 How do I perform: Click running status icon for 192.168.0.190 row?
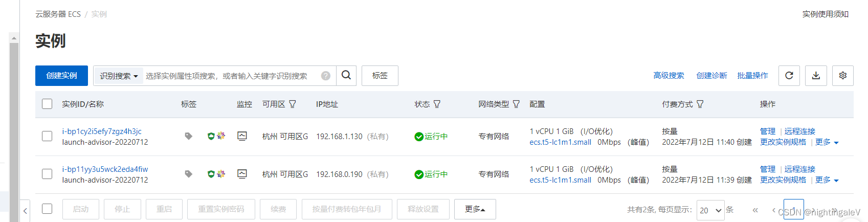click(x=419, y=174)
